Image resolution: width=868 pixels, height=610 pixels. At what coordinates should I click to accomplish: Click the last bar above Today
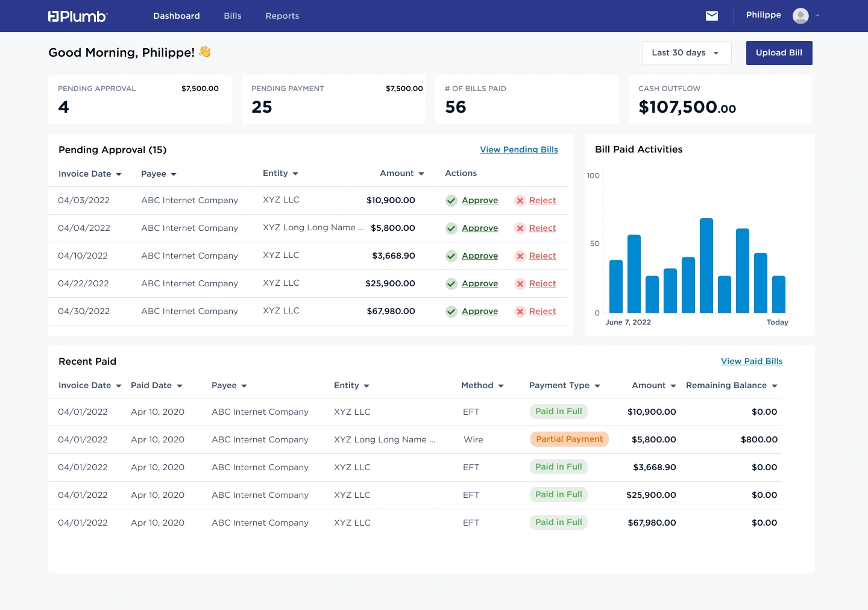(779, 294)
